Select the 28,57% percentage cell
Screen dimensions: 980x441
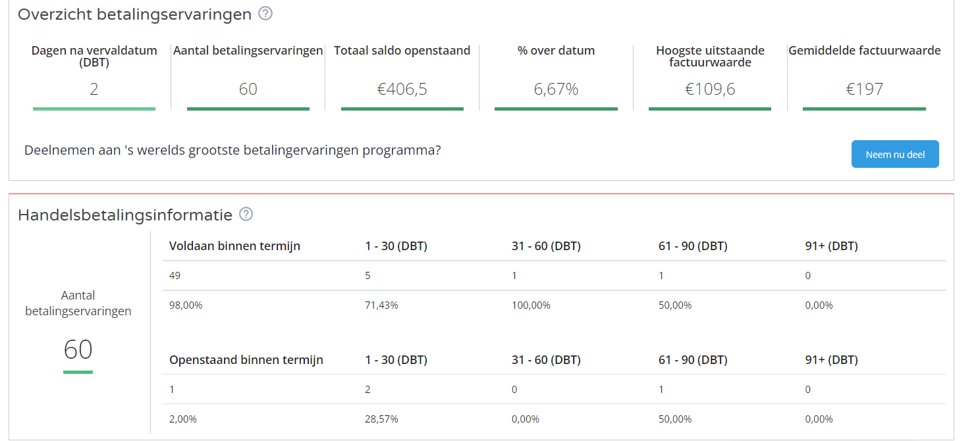tap(381, 419)
